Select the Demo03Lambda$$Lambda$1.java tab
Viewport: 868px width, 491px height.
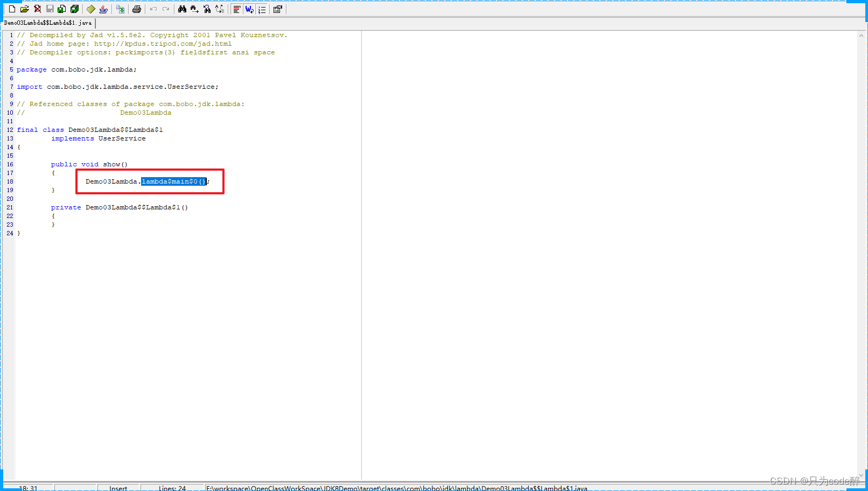(x=48, y=23)
